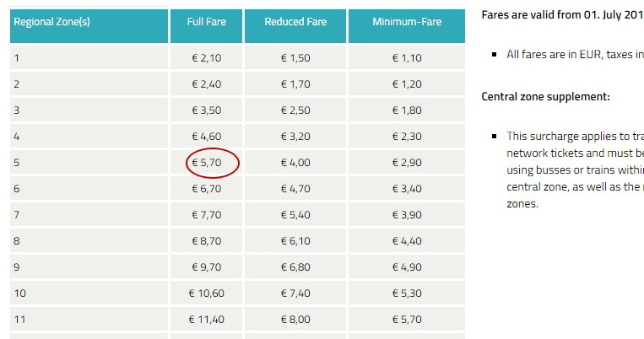
Task: Click the € 4,00 reduced fare cell
Action: pos(295,162)
